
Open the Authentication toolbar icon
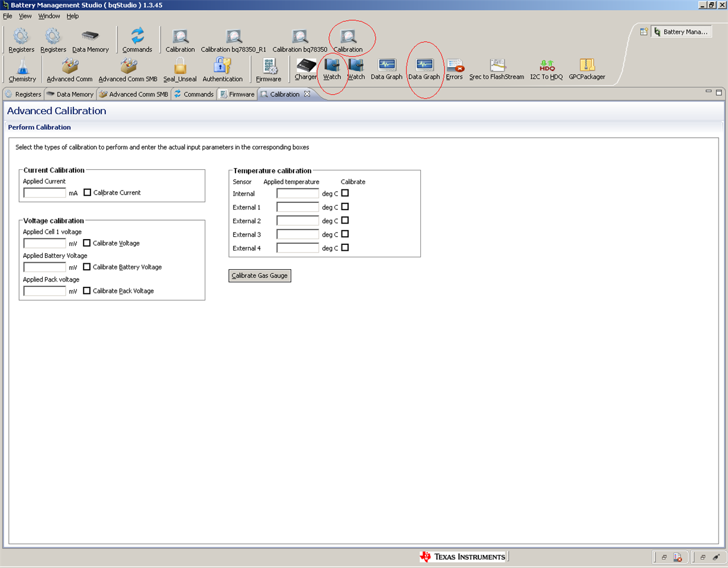click(x=223, y=70)
